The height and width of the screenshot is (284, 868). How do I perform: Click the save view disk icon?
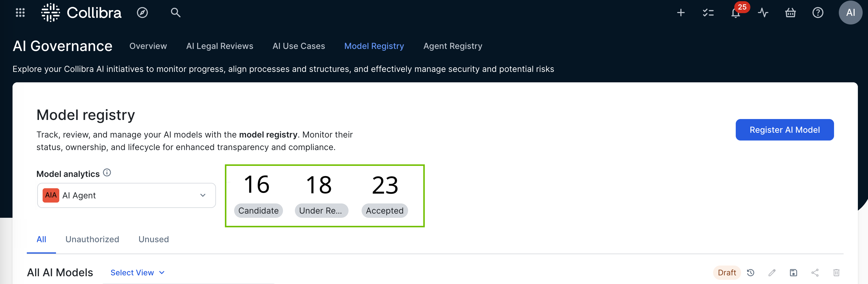[x=793, y=273]
